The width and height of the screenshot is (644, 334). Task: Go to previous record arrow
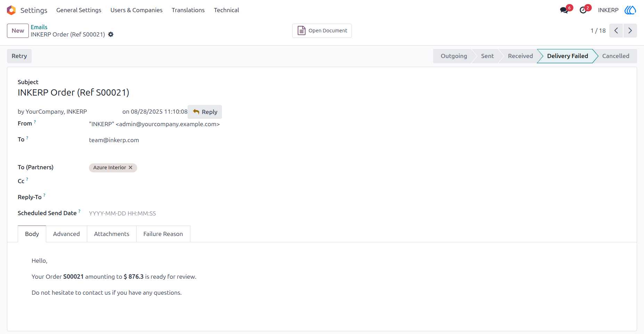click(616, 31)
